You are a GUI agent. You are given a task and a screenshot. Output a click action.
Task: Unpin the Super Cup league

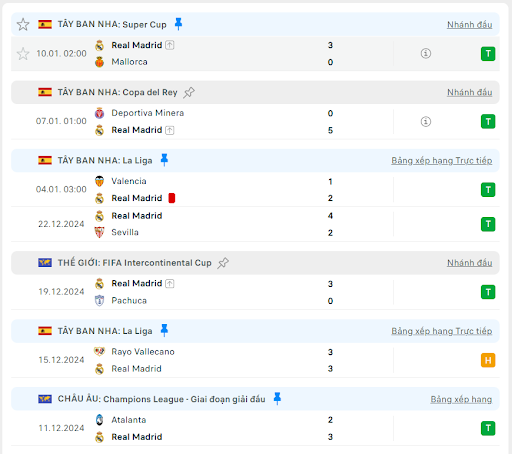click(178, 24)
